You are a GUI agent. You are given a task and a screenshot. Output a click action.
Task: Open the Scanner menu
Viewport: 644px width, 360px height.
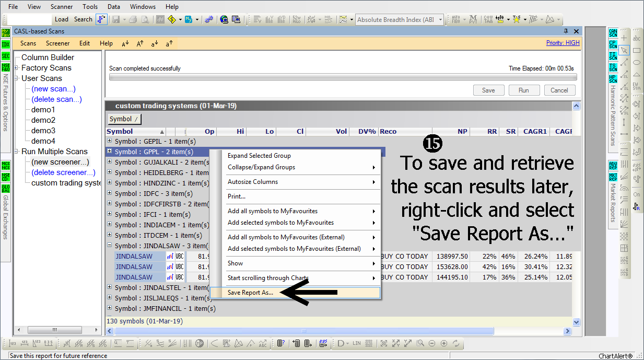point(62,7)
